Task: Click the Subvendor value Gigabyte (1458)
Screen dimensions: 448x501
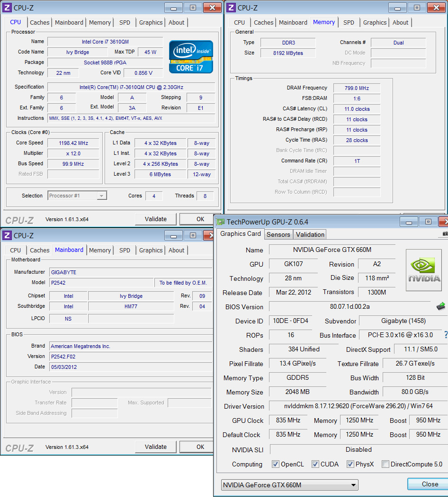Action: [x=403, y=321]
